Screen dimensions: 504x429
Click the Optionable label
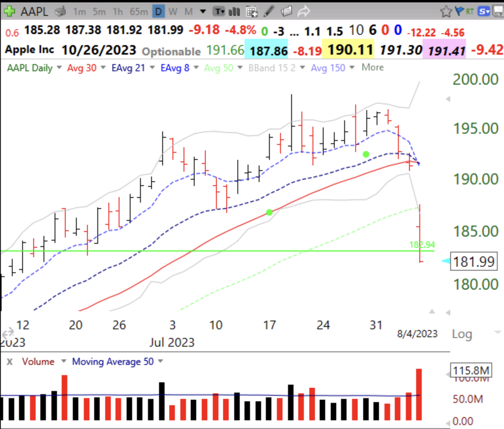(171, 51)
